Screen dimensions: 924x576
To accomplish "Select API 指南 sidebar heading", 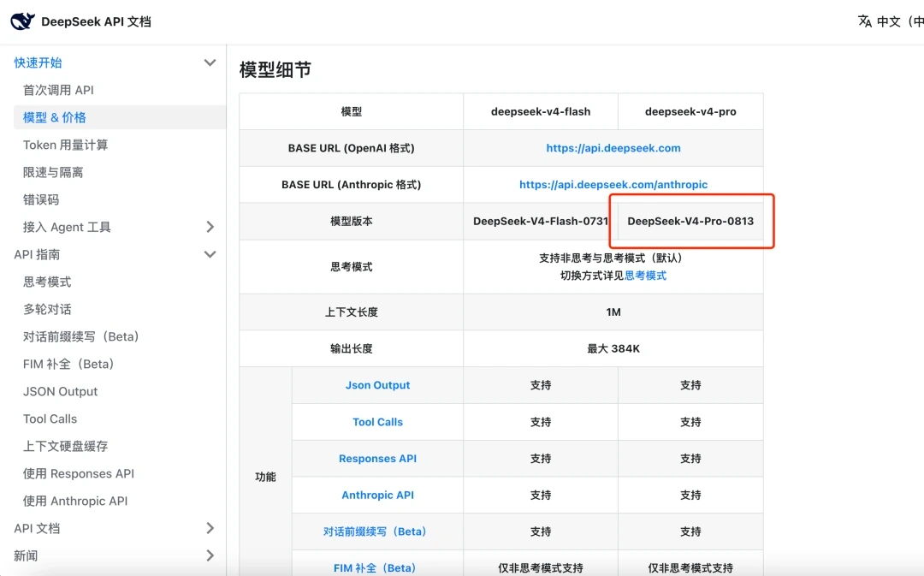I will [37, 255].
